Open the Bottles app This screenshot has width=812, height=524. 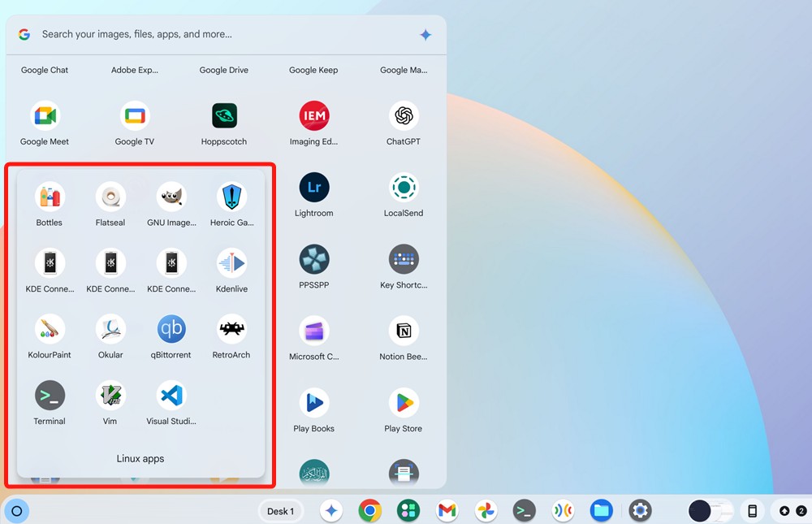click(50, 197)
